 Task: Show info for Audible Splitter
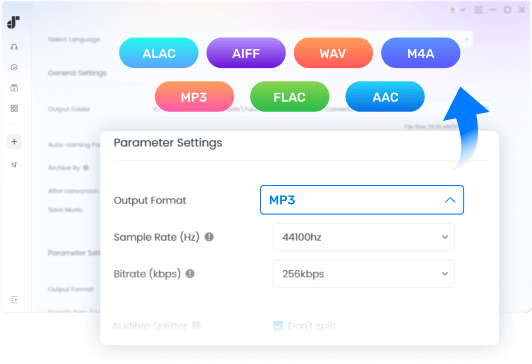[x=196, y=326]
